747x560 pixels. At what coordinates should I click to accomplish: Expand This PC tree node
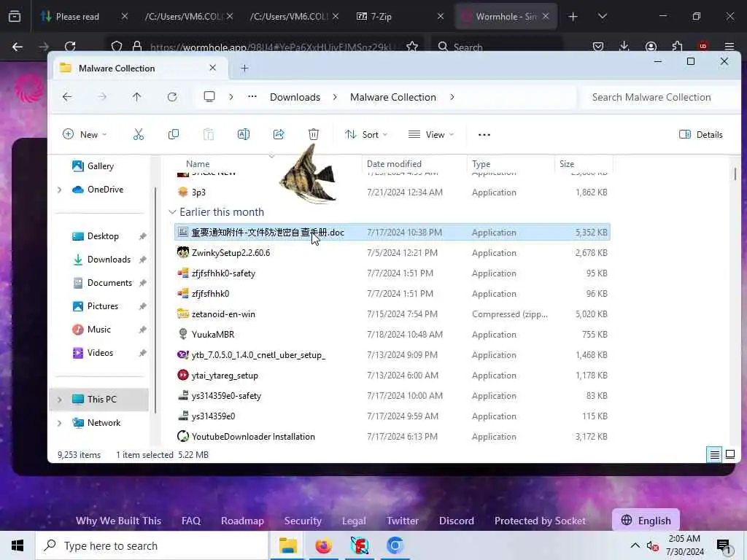point(60,400)
